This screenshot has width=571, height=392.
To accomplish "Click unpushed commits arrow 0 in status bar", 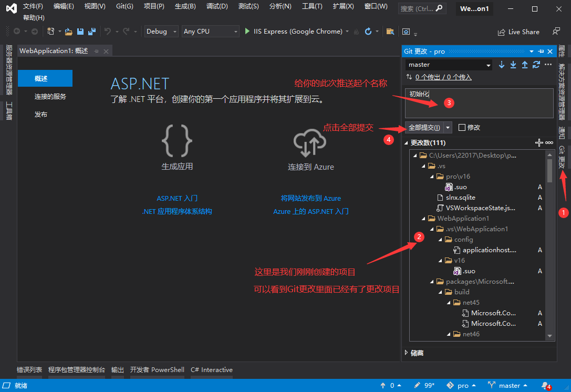I will click(391, 386).
